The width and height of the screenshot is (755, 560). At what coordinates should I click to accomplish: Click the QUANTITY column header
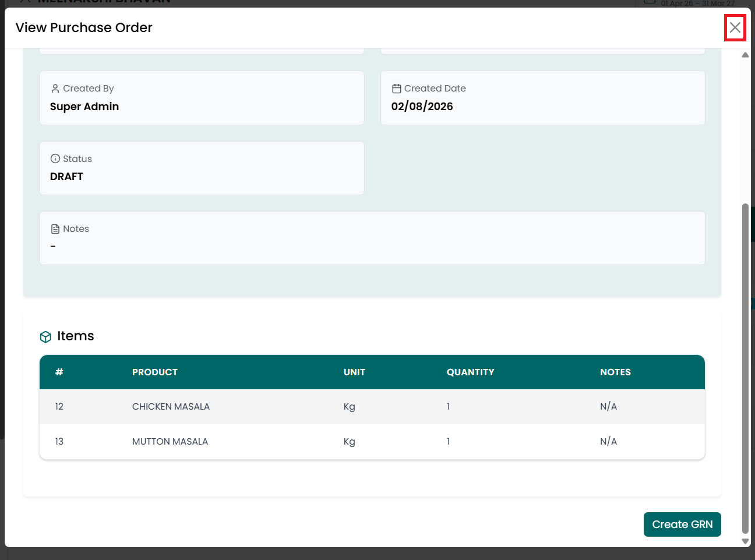coord(471,372)
